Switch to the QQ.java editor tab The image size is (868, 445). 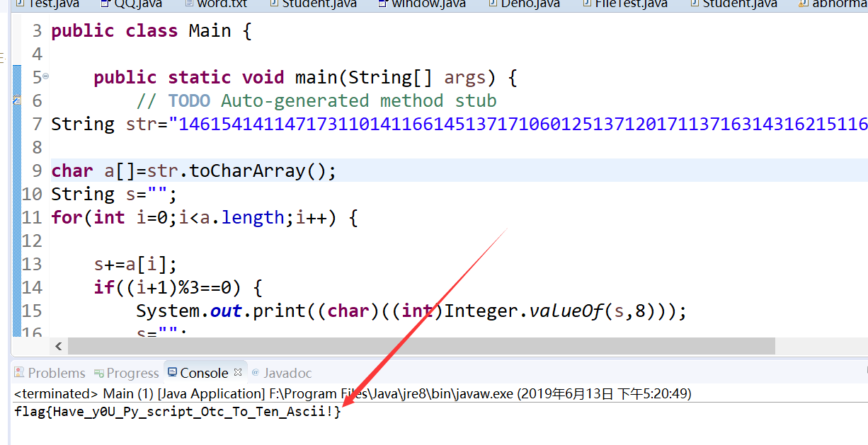tap(130, 4)
